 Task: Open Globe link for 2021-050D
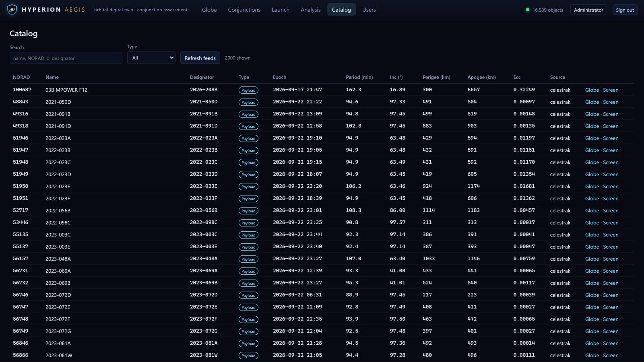[x=592, y=102]
